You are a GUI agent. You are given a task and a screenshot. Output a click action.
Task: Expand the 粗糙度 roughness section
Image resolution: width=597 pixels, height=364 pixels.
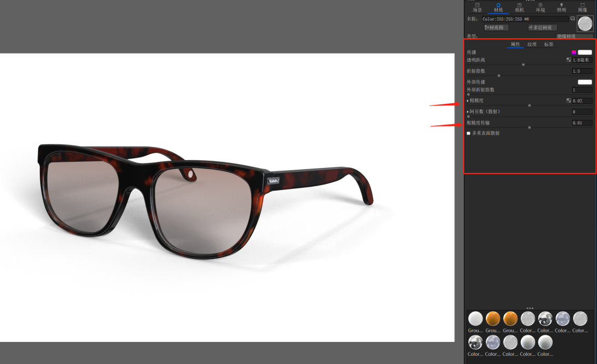point(468,101)
